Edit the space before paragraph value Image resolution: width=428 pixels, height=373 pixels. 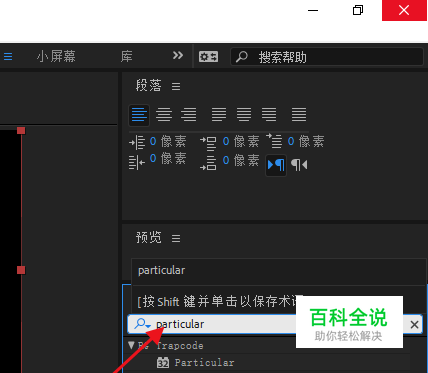tap(226, 141)
